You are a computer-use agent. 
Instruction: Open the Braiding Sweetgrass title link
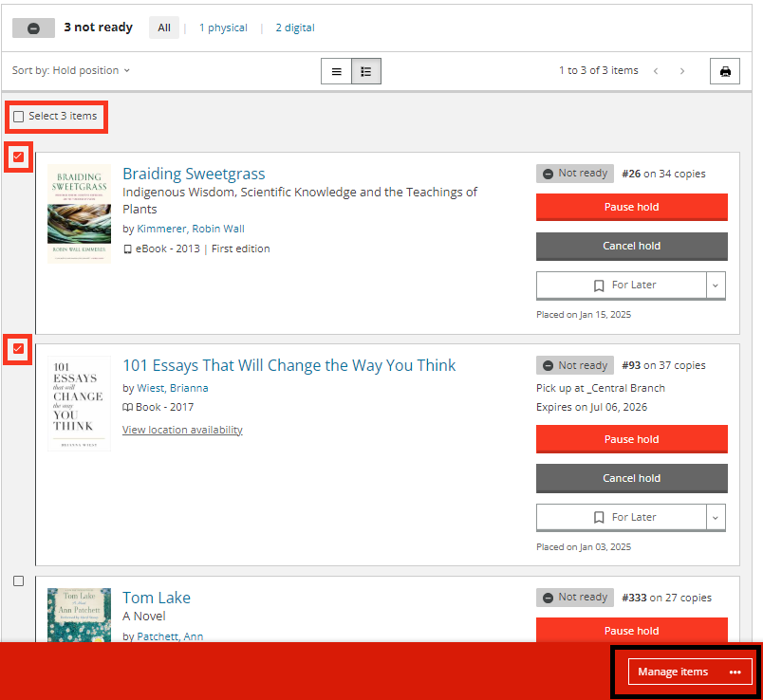tap(194, 174)
